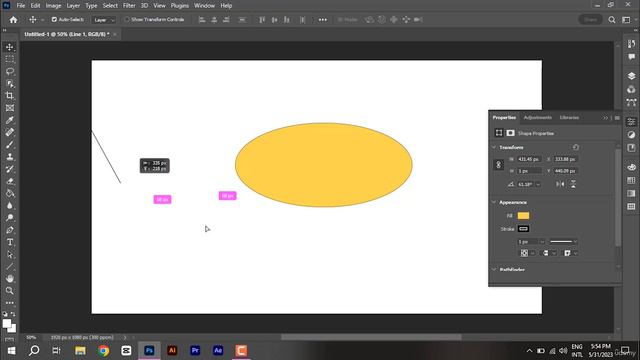Select the Hand tool
Screen dimensions: 640x360
9,278
